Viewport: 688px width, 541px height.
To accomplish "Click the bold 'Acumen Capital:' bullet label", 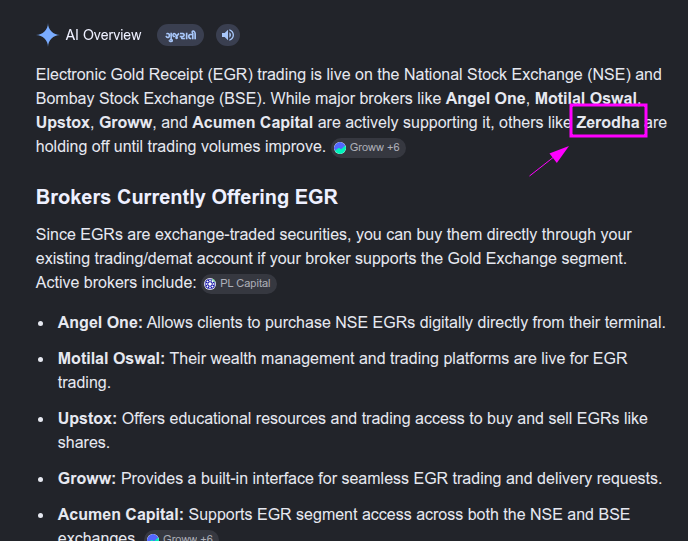I will coord(121,514).
